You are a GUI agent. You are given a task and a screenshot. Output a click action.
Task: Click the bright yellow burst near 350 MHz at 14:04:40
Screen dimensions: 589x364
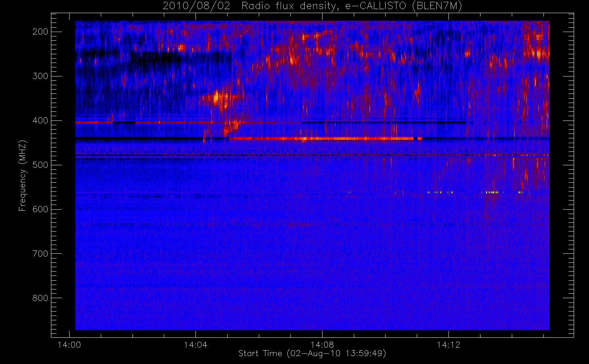pyautogui.click(x=217, y=98)
